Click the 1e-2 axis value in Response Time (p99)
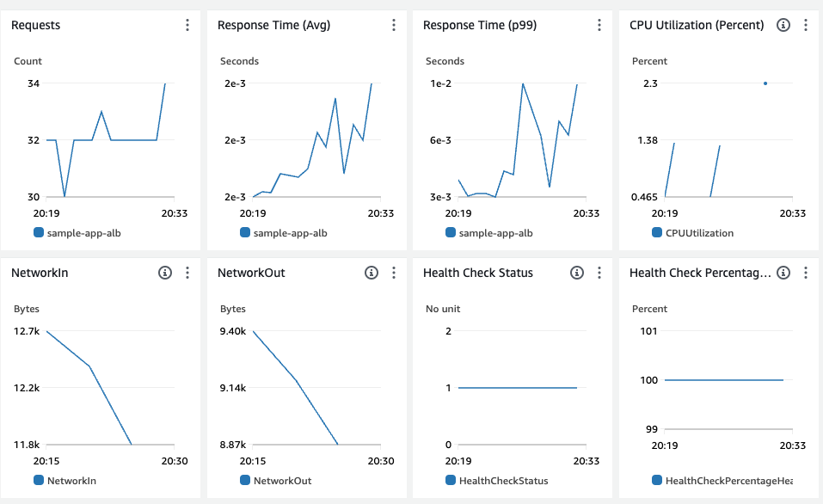Viewport: 823px width, 504px height. (x=441, y=83)
